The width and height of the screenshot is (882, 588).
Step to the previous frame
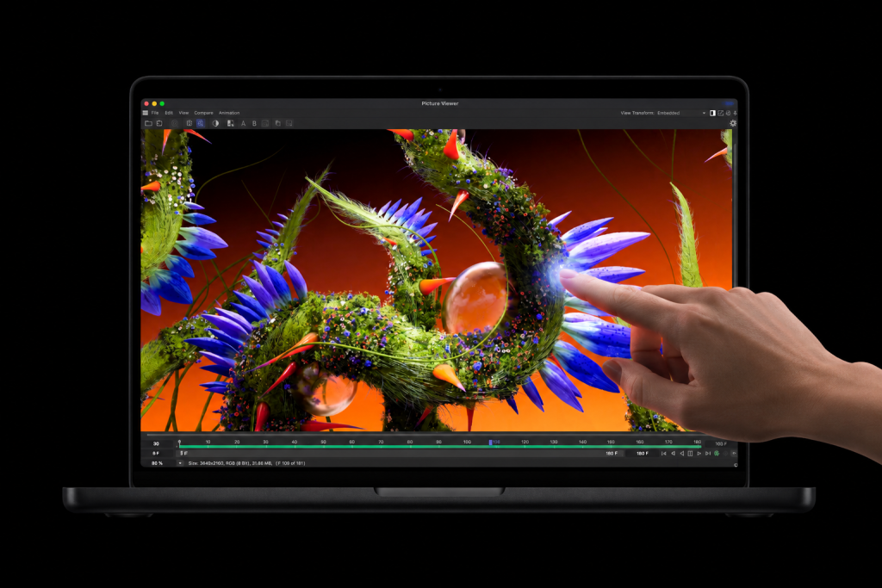coord(674,453)
